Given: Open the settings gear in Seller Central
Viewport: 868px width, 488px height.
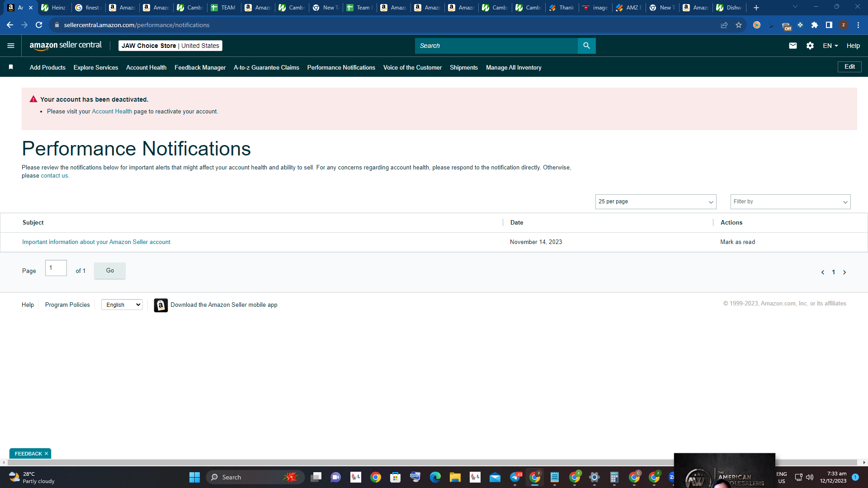Looking at the screenshot, I should (x=810, y=46).
